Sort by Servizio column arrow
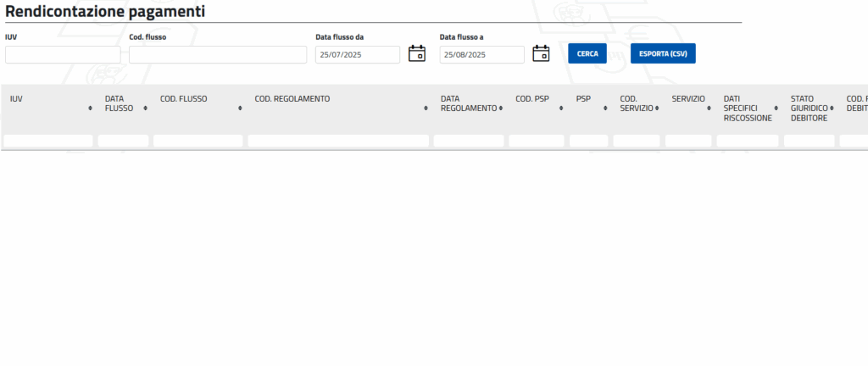This screenshot has width=868, height=366. click(709, 108)
